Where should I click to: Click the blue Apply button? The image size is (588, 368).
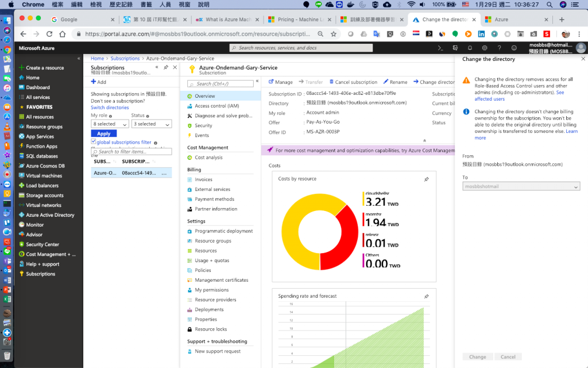[104, 133]
